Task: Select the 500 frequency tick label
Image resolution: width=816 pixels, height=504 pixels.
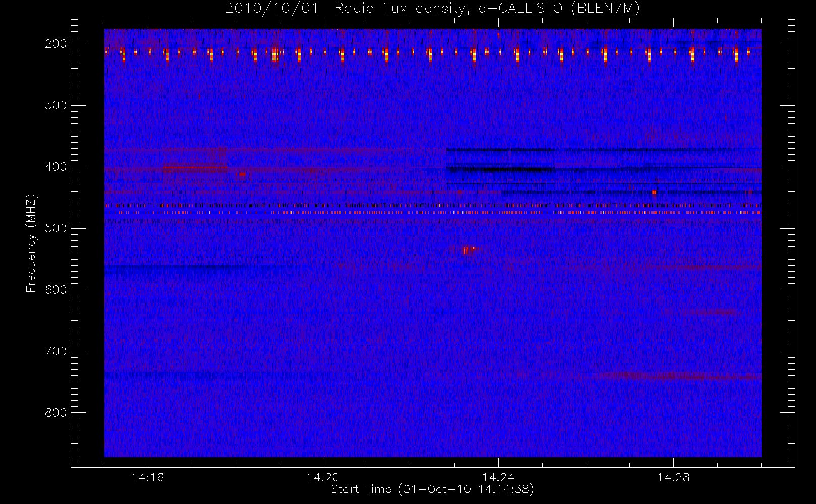Action: pyautogui.click(x=56, y=228)
